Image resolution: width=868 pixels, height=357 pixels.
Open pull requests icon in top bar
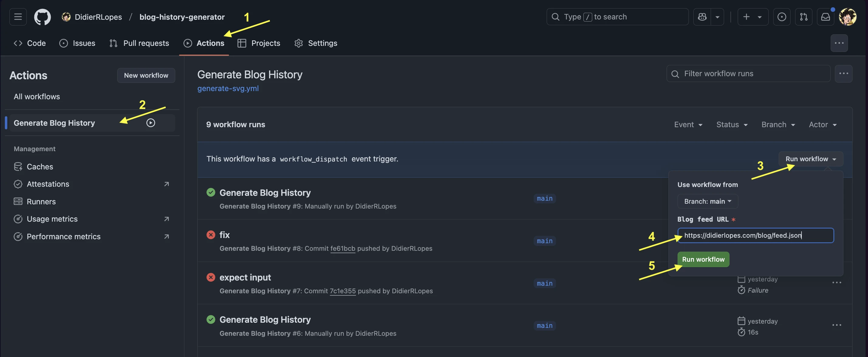click(804, 16)
